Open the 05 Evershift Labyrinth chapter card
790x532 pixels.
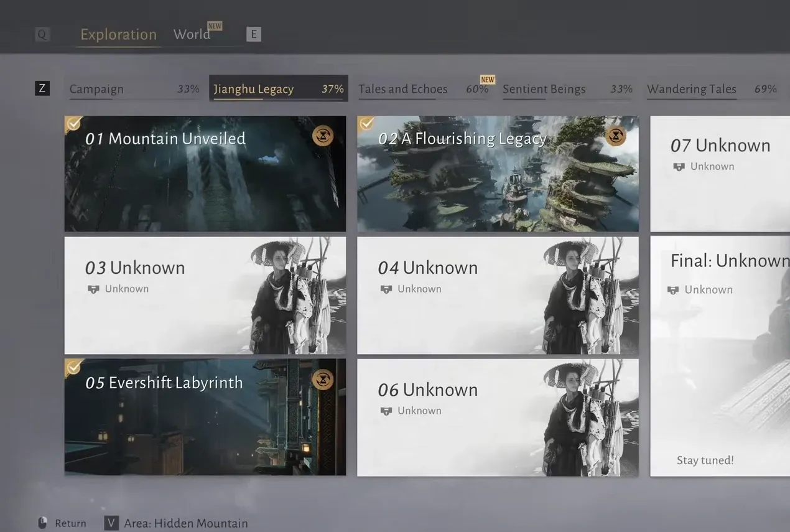205,417
